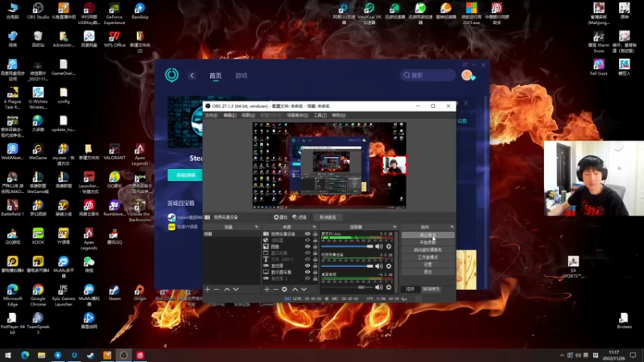644x362 pixels.
Task: Open 视频采集设备 mixer gear settings
Action: 389,266
